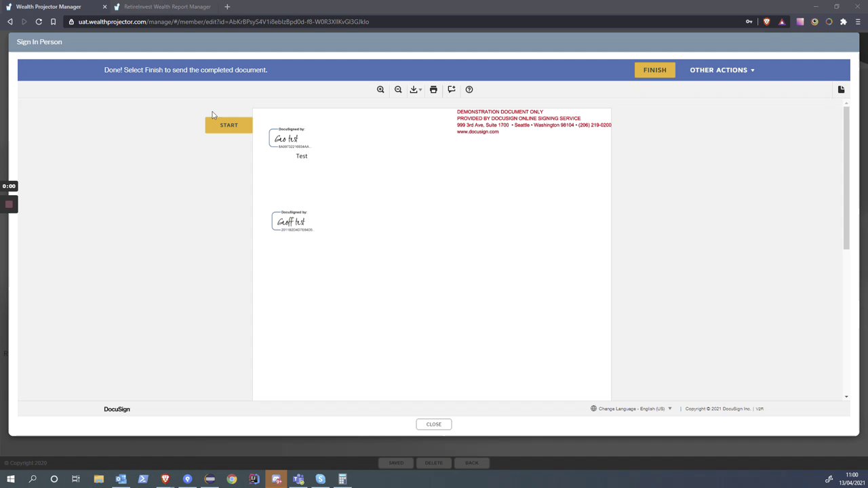This screenshot has height=488, width=868.
Task: Click the DocuSign logo in footer
Action: pos(117,409)
